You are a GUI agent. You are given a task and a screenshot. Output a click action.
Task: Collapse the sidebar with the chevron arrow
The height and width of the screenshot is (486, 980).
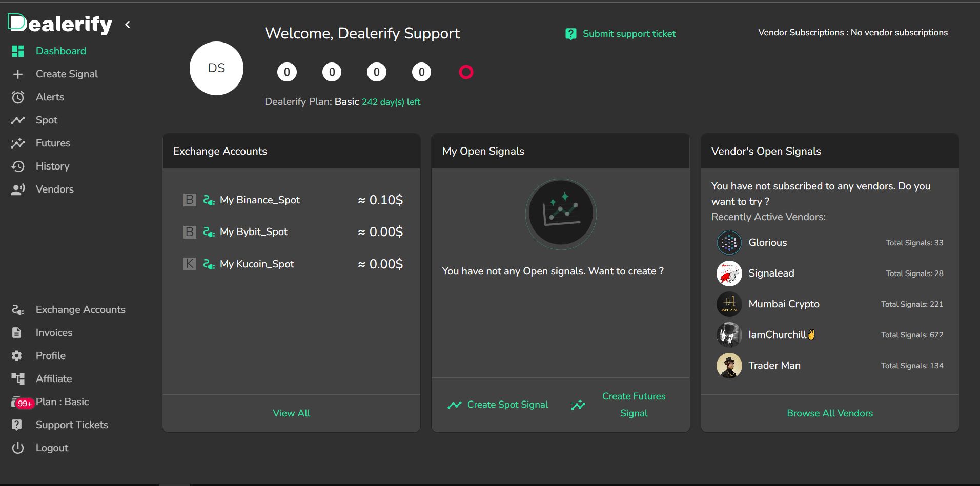[127, 24]
